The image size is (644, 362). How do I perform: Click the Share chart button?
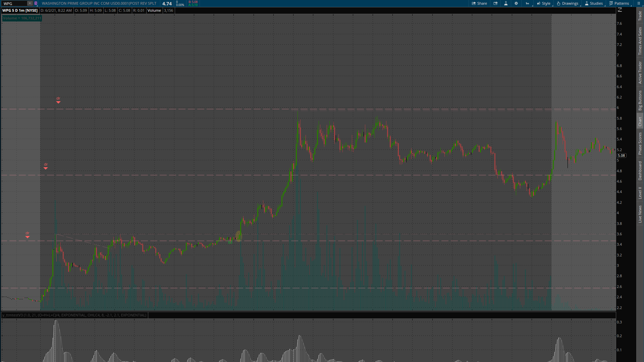479,3
